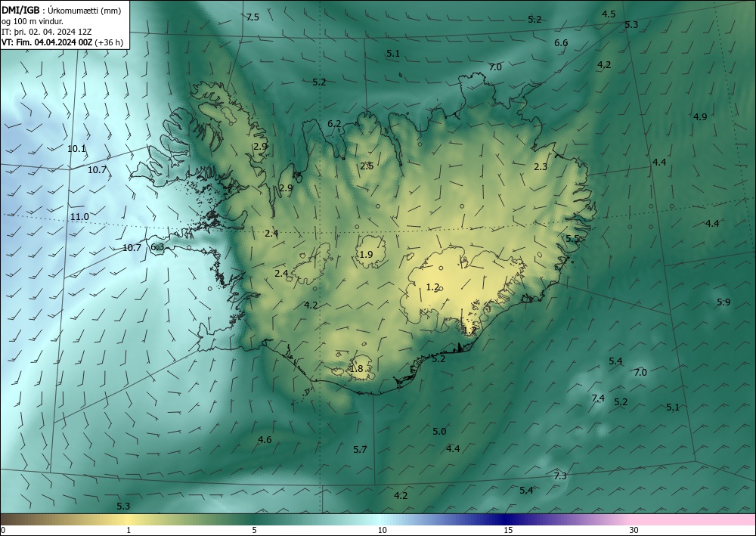
Task: Click the 1.8 value on the southern glacier
Action: 356,369
